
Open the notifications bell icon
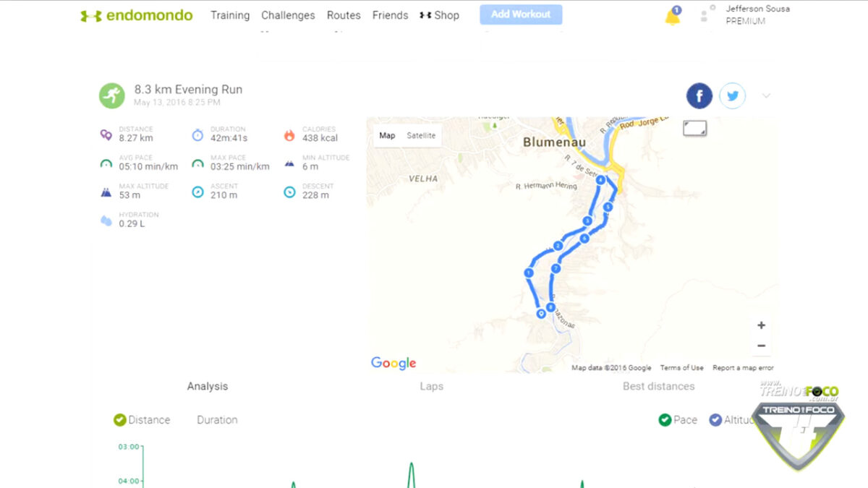click(672, 17)
